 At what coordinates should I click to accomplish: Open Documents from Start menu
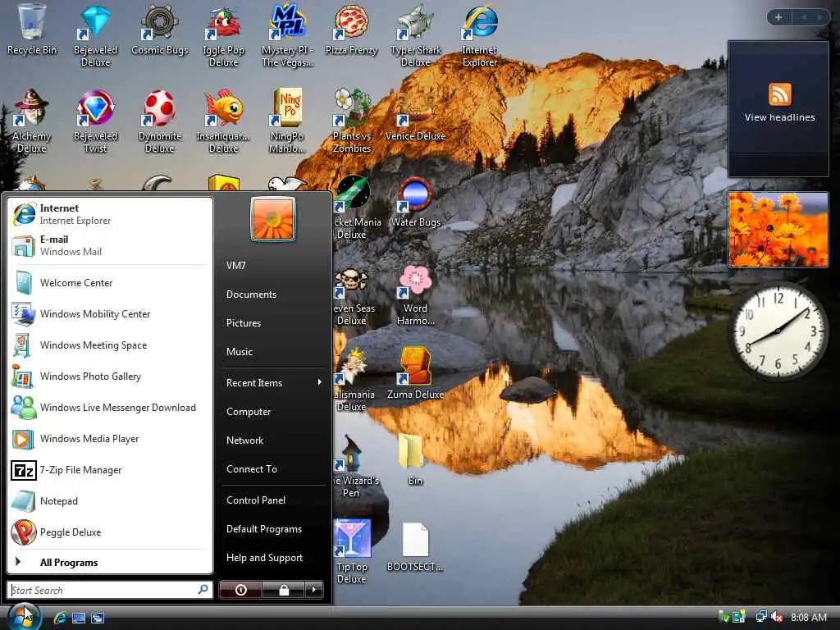click(273, 294)
